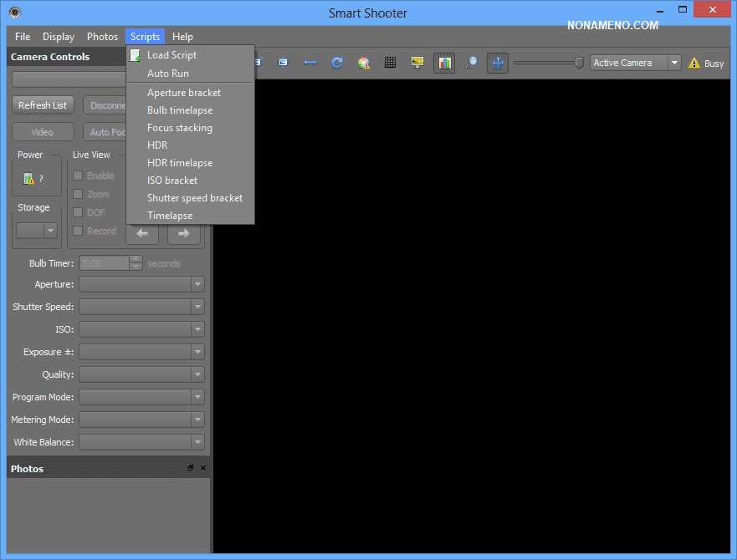Toggle the Live View Record checkbox
The image size is (737, 560).
tap(78, 231)
